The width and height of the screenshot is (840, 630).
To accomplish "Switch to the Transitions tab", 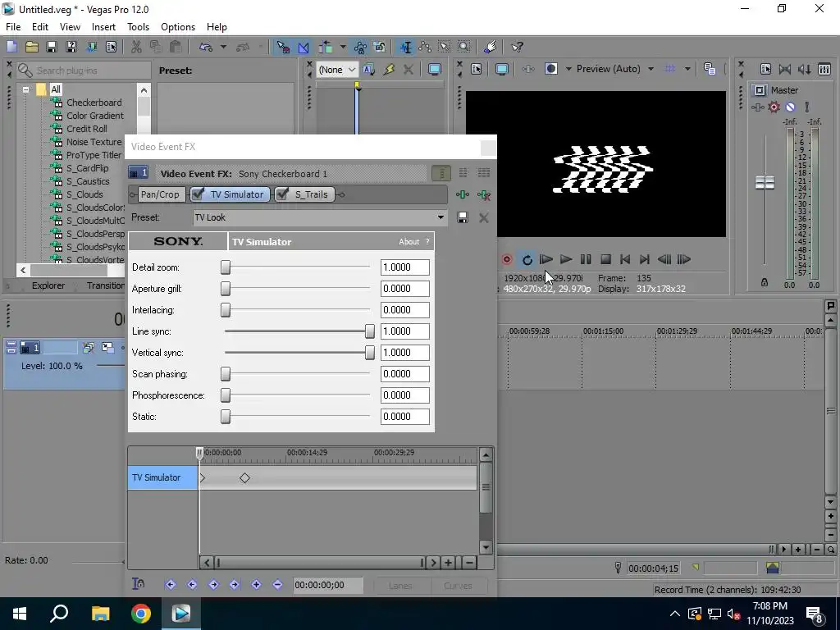I will 106,285.
